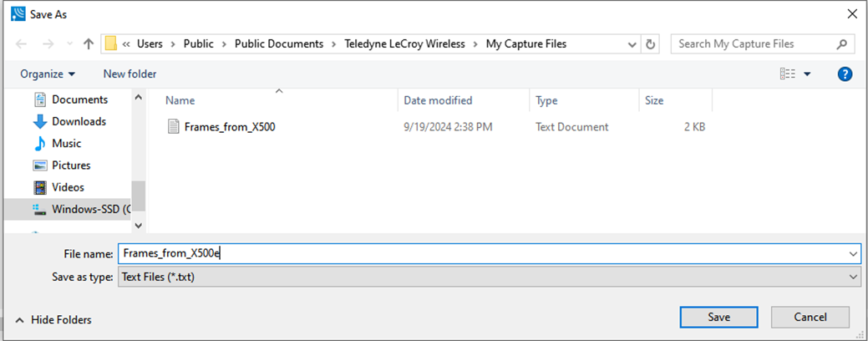Click the Documents folder icon

click(40, 99)
